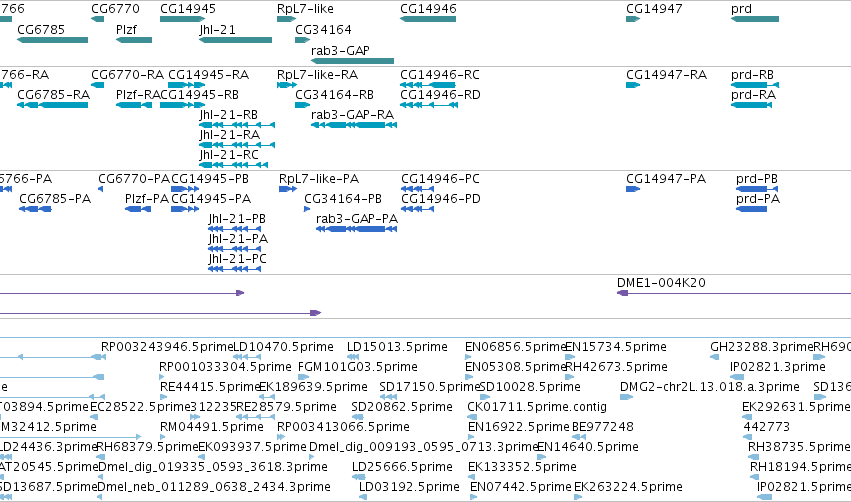Select EST RH38735.5prime

click(x=799, y=447)
